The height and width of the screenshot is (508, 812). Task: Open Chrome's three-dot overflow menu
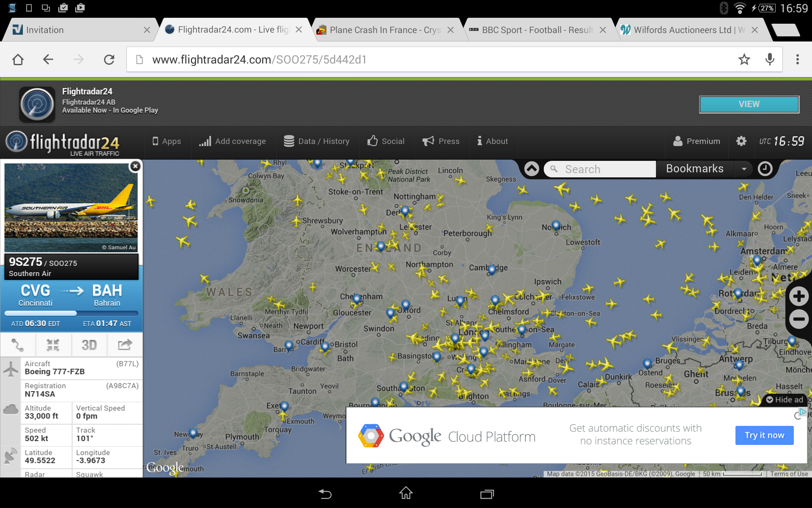click(x=797, y=60)
